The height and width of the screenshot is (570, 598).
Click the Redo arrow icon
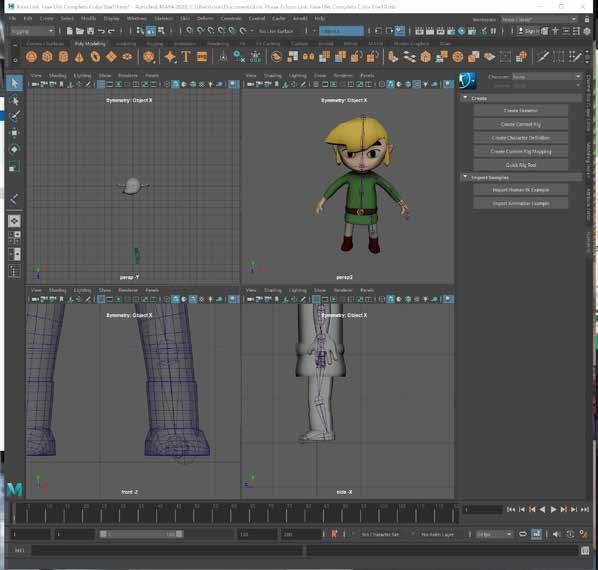(111, 31)
